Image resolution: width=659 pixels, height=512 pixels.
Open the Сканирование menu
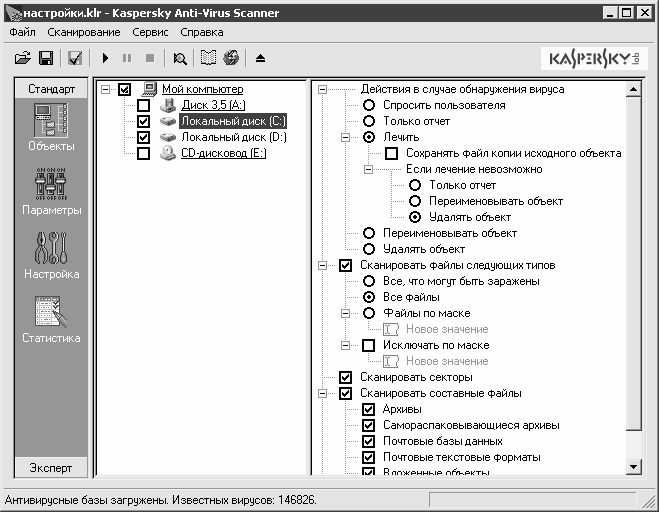[84, 32]
